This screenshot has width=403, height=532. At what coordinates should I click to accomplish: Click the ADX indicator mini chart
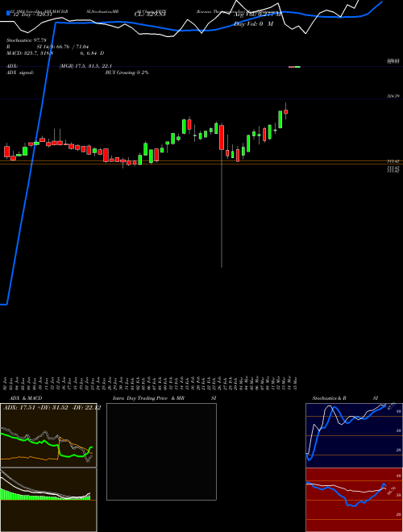pos(48,435)
